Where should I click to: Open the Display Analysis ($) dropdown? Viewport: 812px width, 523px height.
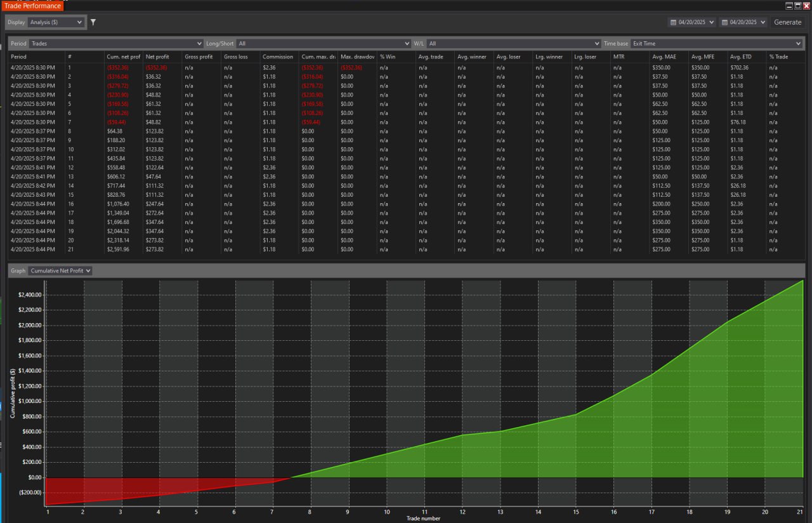(x=56, y=22)
